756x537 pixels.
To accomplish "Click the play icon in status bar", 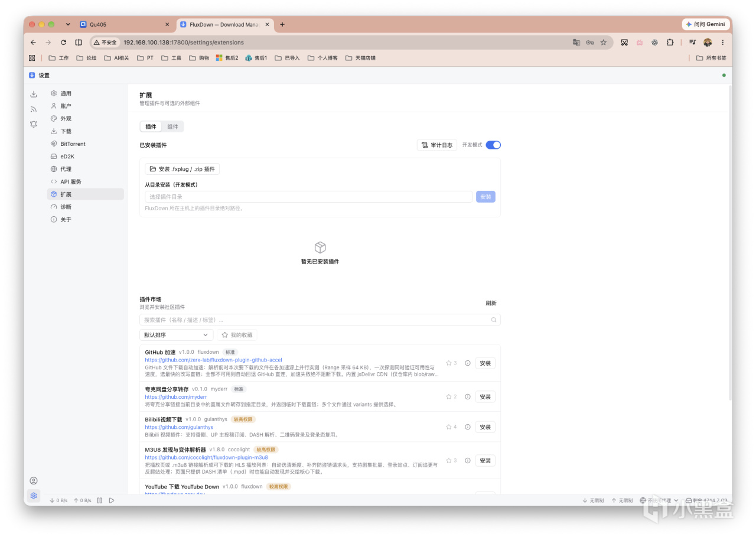I will 112,500.
